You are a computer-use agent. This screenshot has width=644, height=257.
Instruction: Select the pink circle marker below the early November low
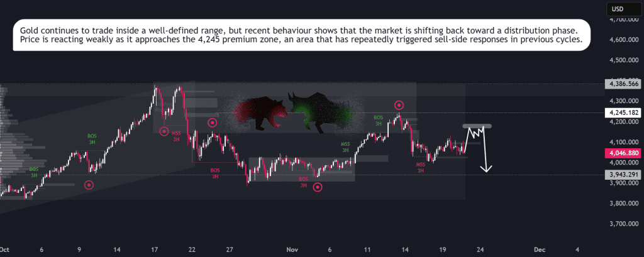pyautogui.click(x=318, y=187)
